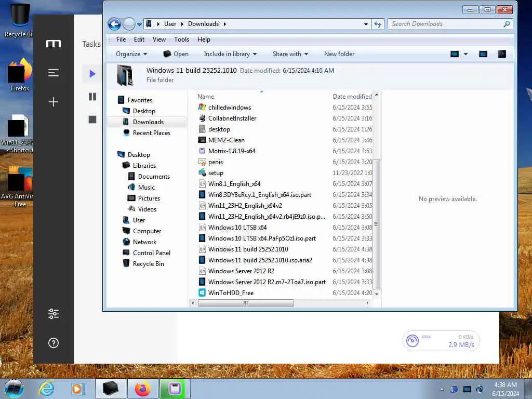The width and height of the screenshot is (532, 399).
Task: Select the Downloads breadcrumb in address bar
Action: coord(203,24)
